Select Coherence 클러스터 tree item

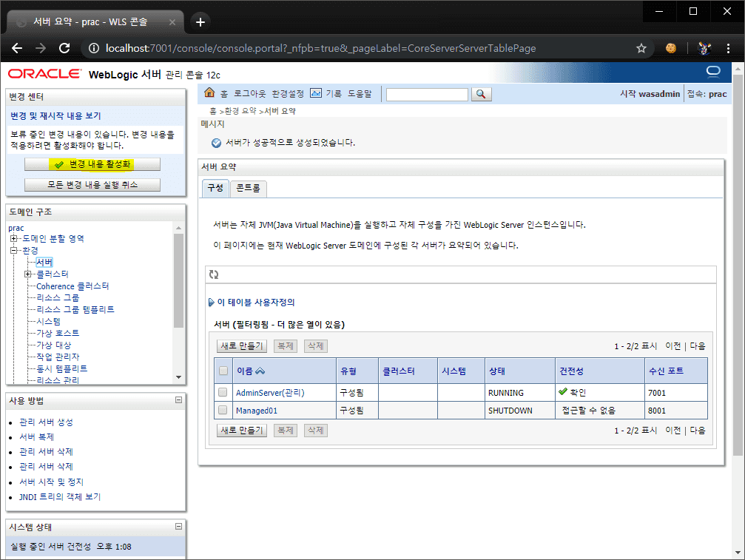coord(73,286)
